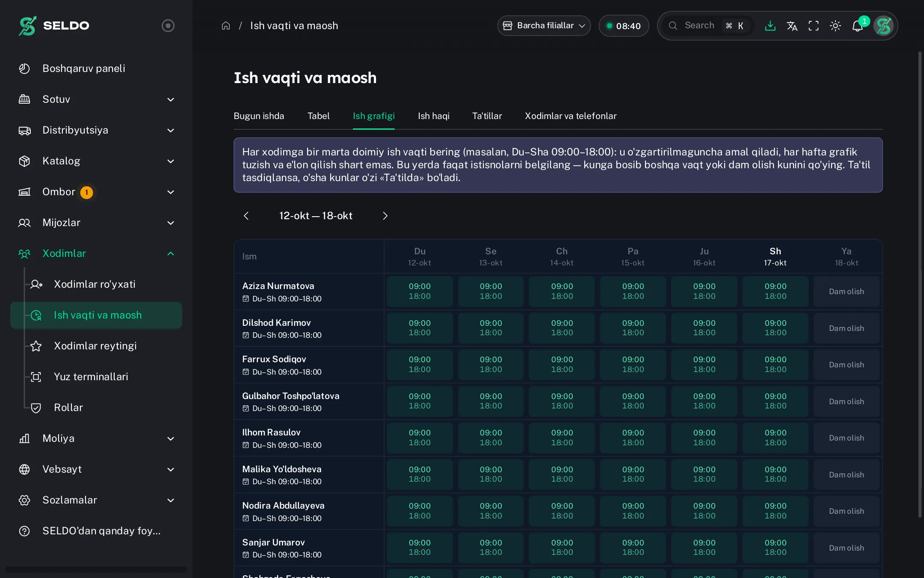Open notifications bell icon
This screenshot has width=924, height=578.
pyautogui.click(x=857, y=26)
